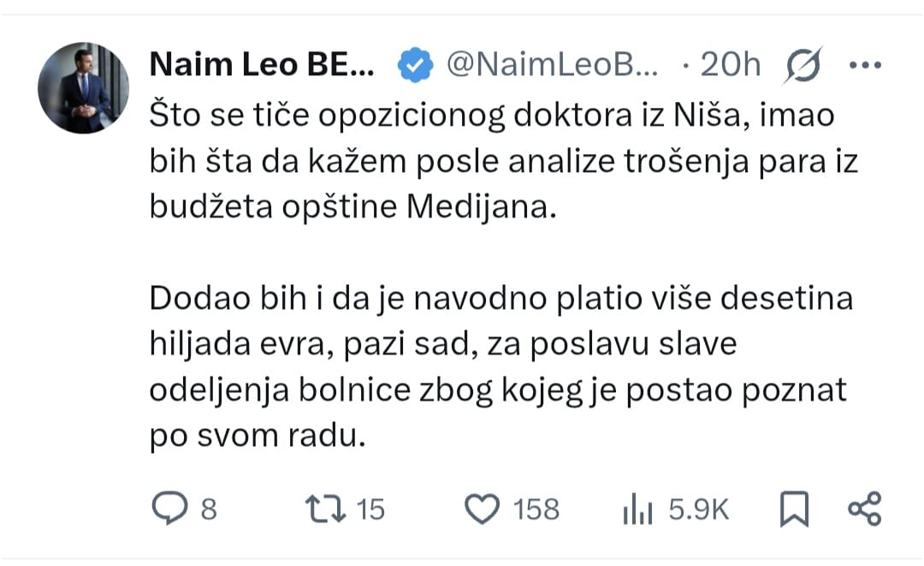Click the 5.9K views count

(699, 509)
